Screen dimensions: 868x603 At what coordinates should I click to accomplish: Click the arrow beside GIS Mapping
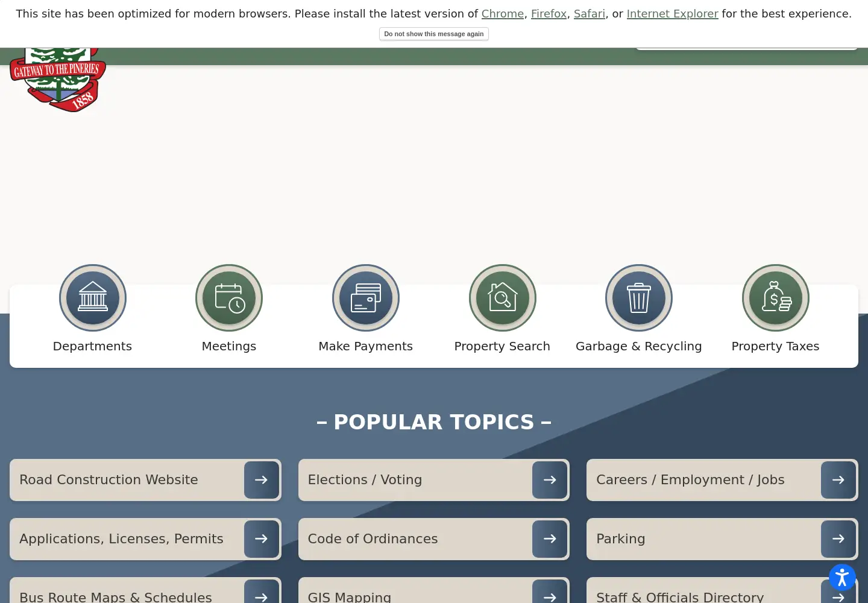coord(550,592)
